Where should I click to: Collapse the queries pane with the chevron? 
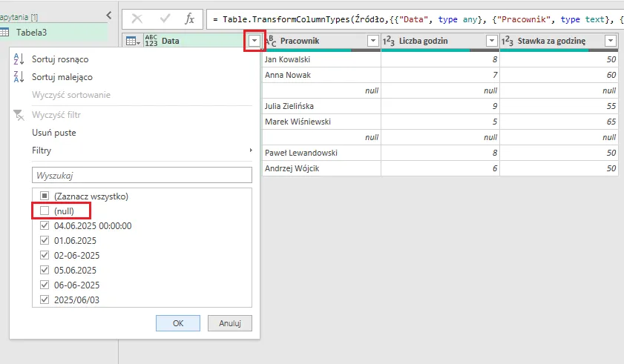108,15
